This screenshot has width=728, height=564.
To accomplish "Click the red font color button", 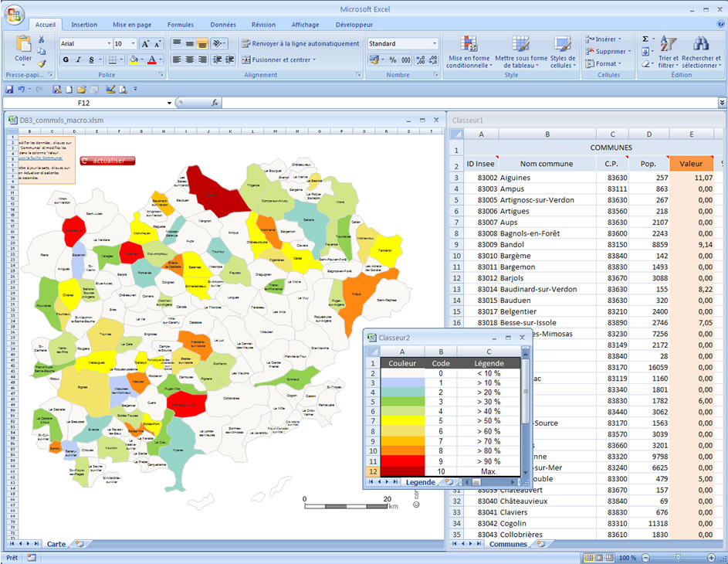I will pyautogui.click(x=151, y=59).
